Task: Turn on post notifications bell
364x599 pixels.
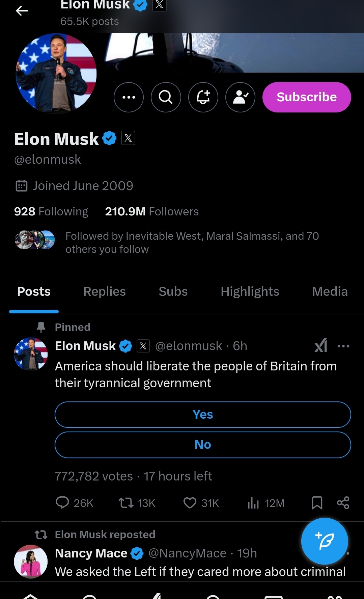Action: 203,97
